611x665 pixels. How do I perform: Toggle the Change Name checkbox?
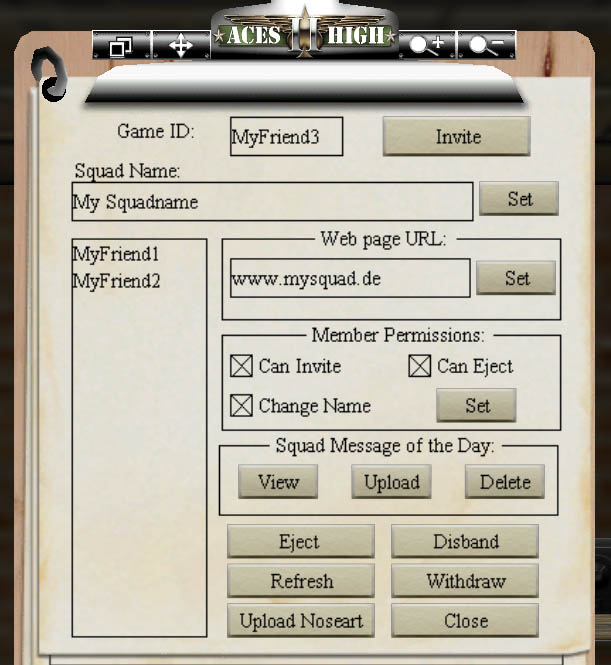coord(241,405)
